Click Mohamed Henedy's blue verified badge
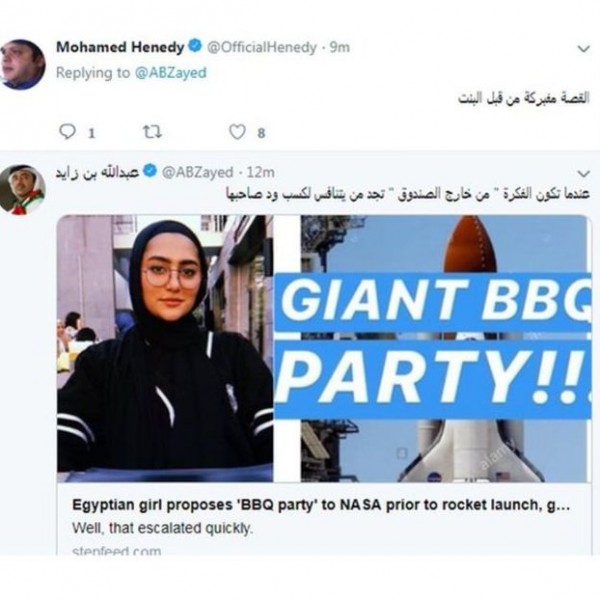This screenshot has height=600, width=600. pos(196,46)
